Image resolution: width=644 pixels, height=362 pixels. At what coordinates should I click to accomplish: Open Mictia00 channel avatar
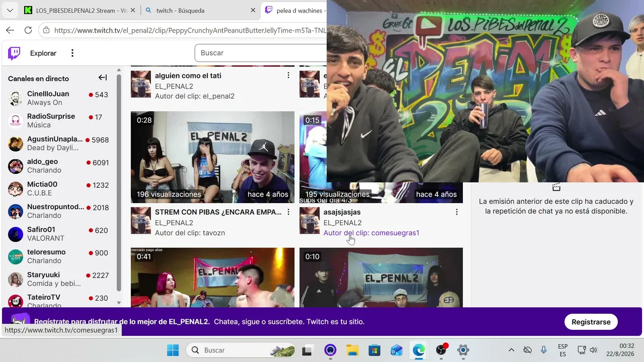point(16,189)
